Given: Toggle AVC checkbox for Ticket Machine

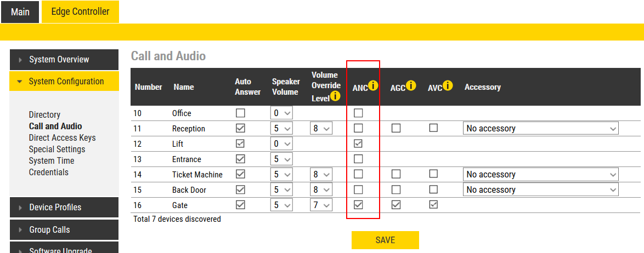Looking at the screenshot, I should pyautogui.click(x=433, y=174).
